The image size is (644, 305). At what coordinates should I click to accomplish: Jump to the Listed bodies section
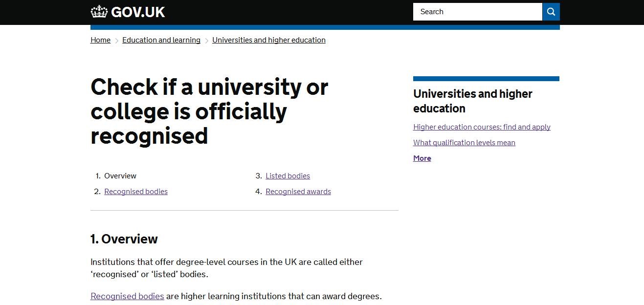pos(288,176)
